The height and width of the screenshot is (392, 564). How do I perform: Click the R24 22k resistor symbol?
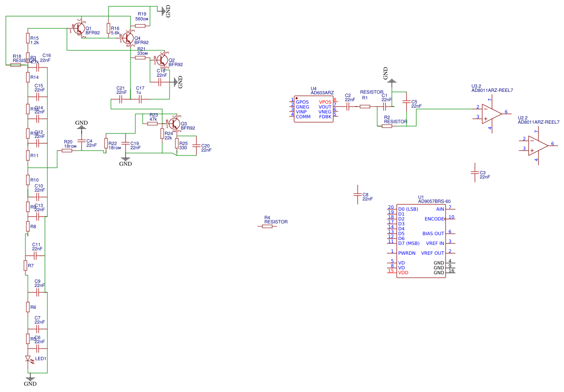point(162,133)
